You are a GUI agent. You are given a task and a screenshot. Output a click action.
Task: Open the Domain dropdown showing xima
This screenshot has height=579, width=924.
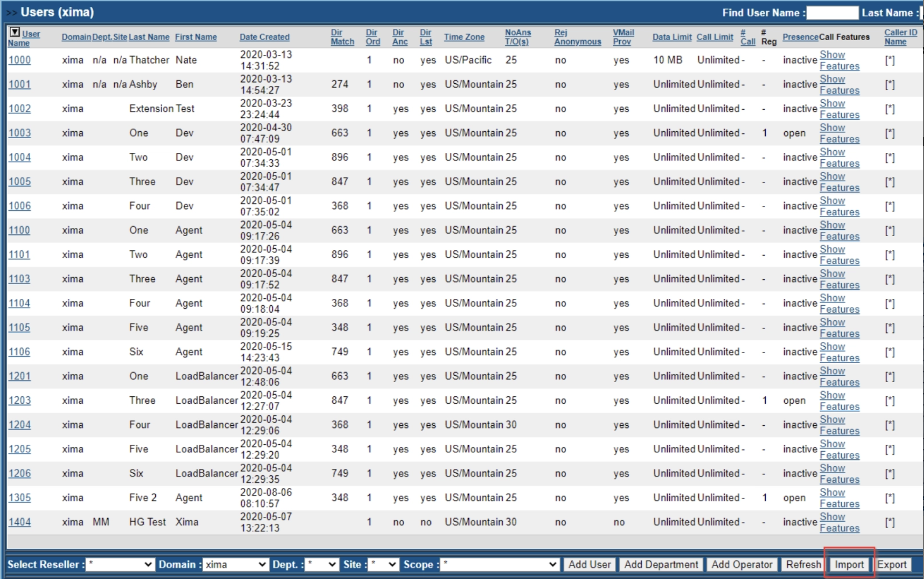point(235,565)
